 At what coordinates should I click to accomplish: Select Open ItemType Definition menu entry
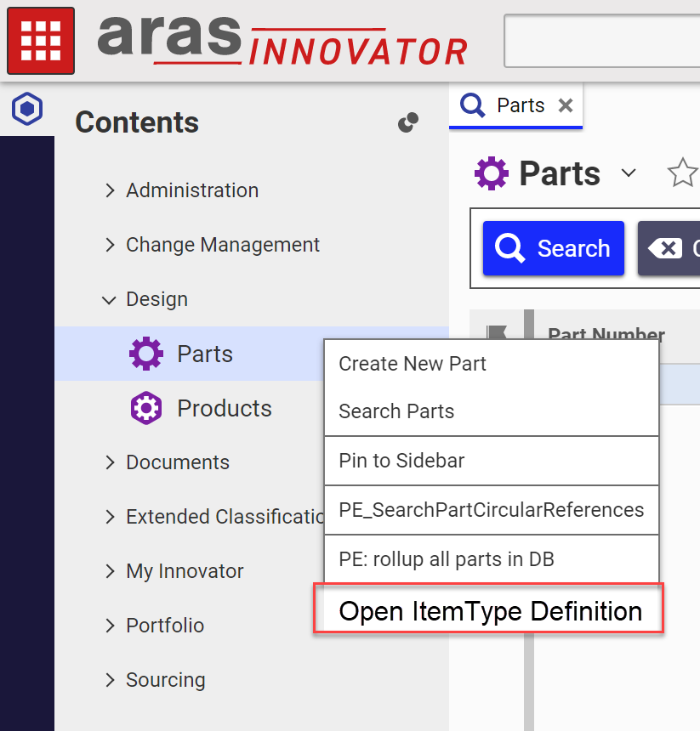tap(490, 611)
